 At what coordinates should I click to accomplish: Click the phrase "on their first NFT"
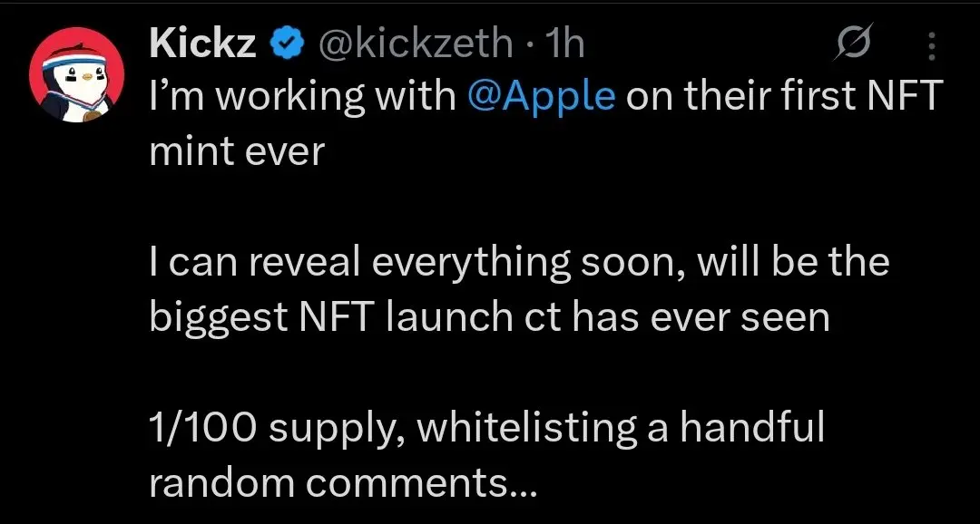[785, 97]
